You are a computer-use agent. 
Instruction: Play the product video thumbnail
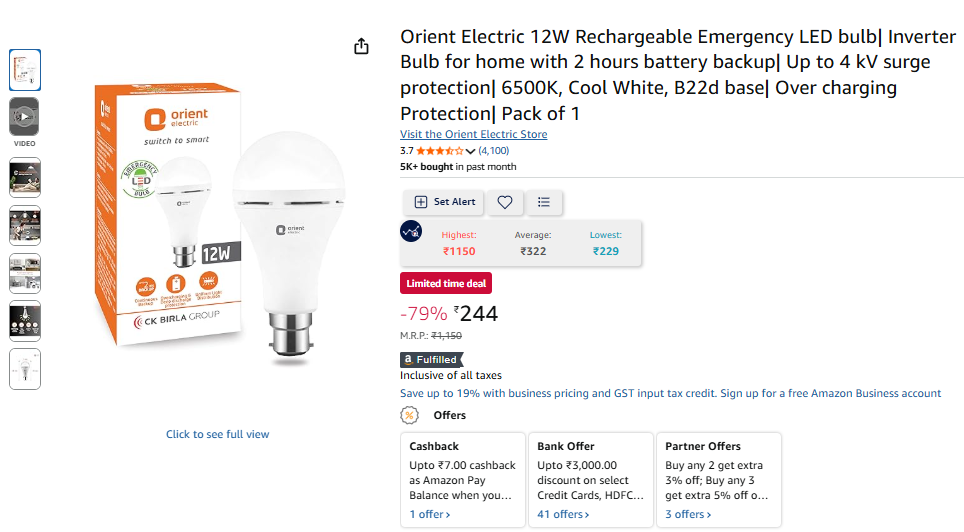[x=25, y=116]
